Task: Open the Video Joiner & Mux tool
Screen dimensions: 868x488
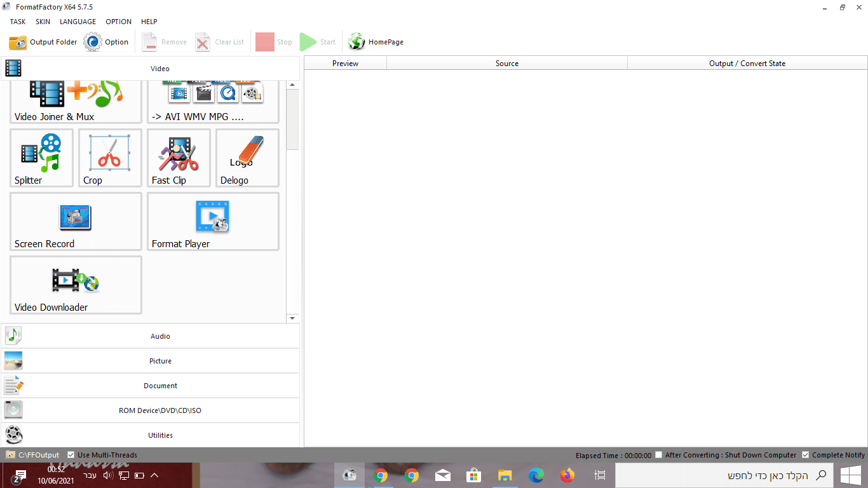Action: pyautogui.click(x=76, y=102)
